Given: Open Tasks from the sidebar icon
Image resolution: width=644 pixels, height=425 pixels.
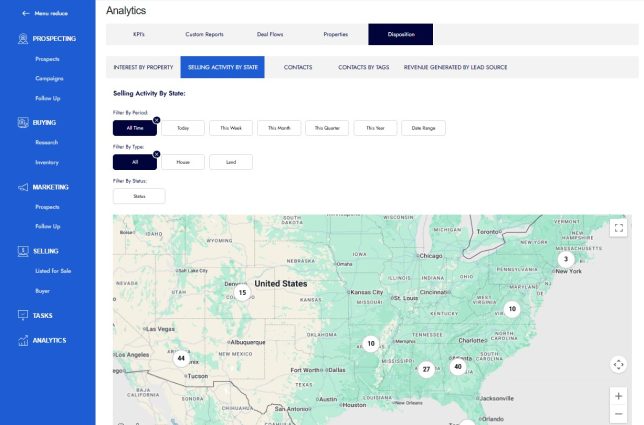Looking at the screenshot, I should tap(23, 315).
